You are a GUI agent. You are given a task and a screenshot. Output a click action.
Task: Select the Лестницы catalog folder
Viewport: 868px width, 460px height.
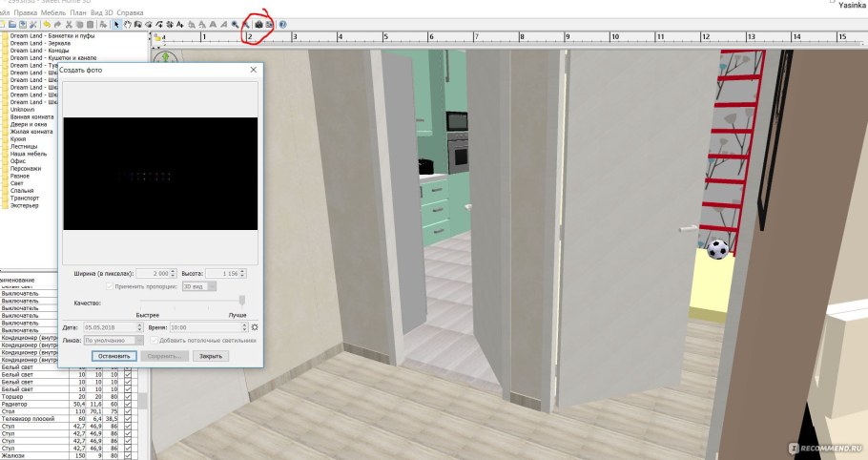point(23,146)
